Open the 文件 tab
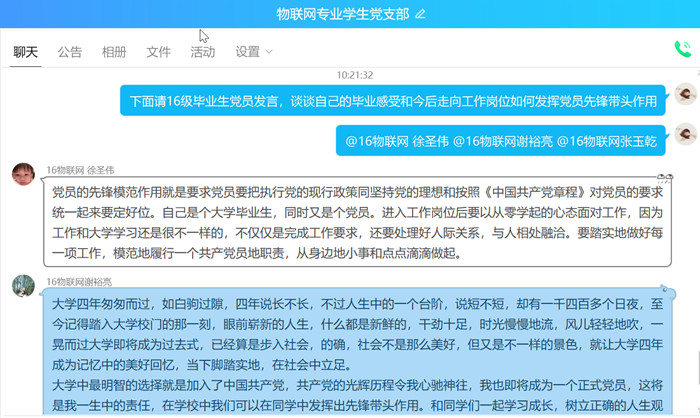 pyautogui.click(x=158, y=52)
